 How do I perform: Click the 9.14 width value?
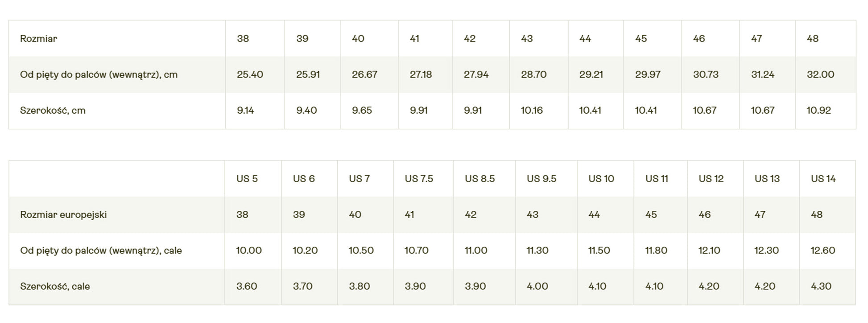click(245, 110)
